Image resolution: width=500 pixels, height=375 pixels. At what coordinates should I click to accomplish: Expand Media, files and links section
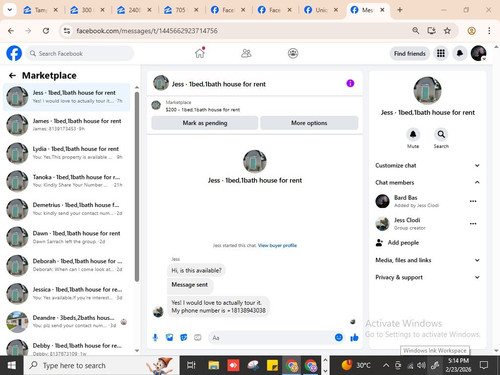point(427,260)
